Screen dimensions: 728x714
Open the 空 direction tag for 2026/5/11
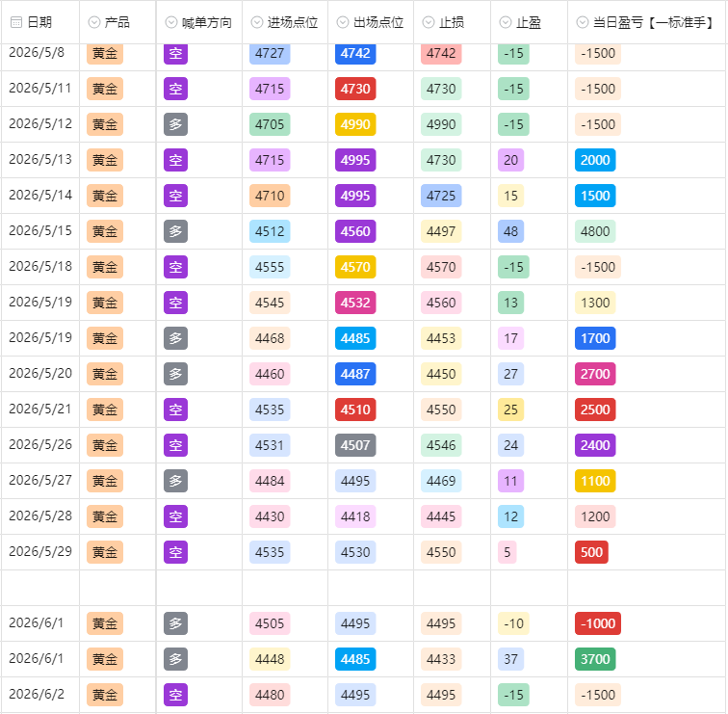175,89
